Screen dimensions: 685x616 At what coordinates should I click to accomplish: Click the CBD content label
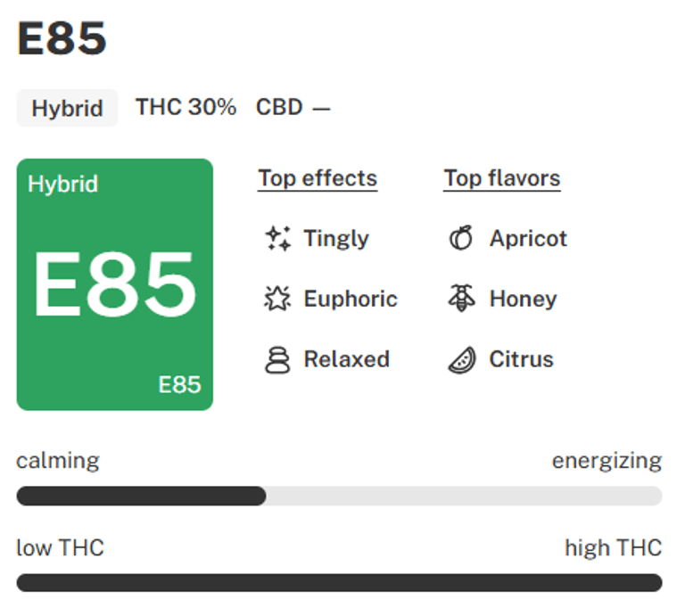pyautogui.click(x=293, y=108)
